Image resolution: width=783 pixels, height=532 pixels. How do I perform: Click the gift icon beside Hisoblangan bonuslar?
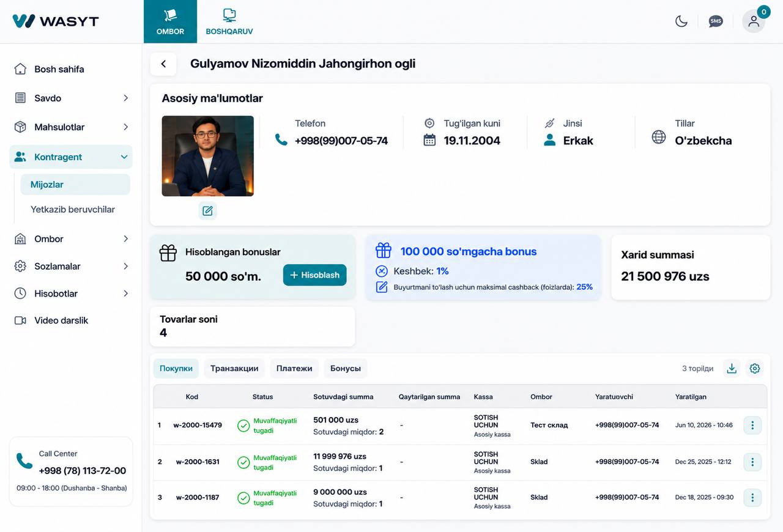(x=168, y=253)
